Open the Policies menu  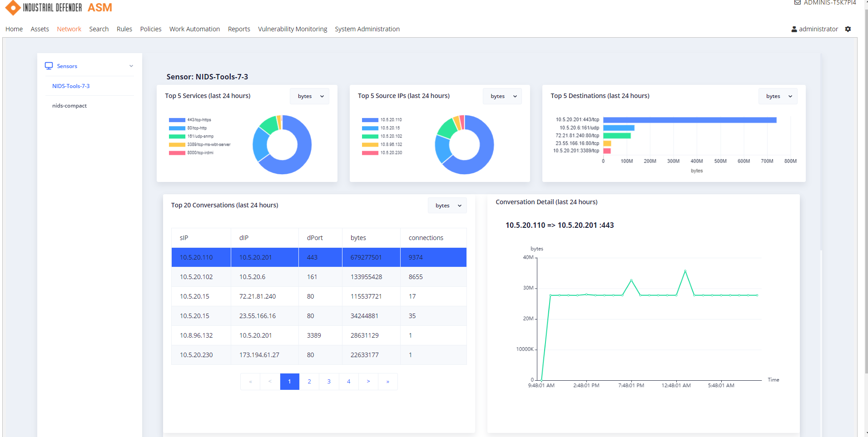click(151, 29)
